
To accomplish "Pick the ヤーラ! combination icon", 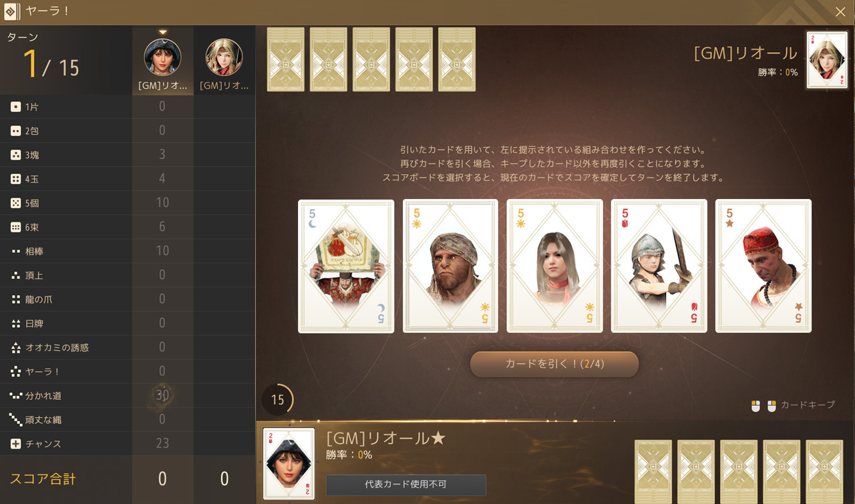I will point(15,371).
